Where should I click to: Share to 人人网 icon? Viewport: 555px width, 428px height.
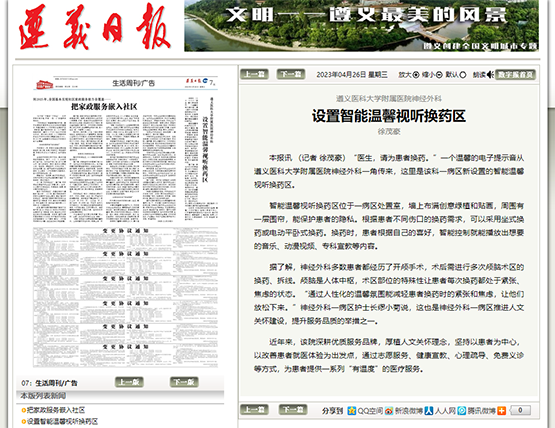[429, 411]
